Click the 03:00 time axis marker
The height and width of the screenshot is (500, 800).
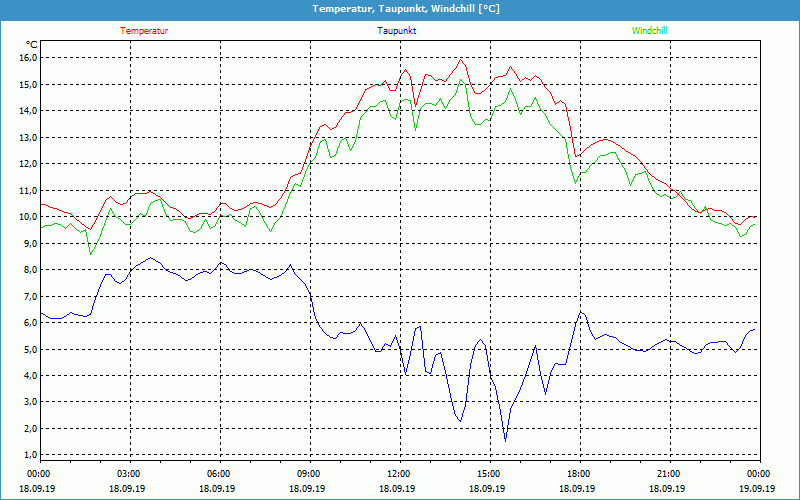tap(129, 474)
